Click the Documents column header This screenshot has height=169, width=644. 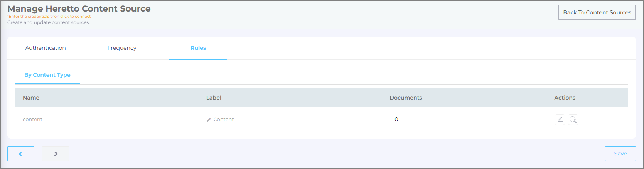pyautogui.click(x=406, y=98)
